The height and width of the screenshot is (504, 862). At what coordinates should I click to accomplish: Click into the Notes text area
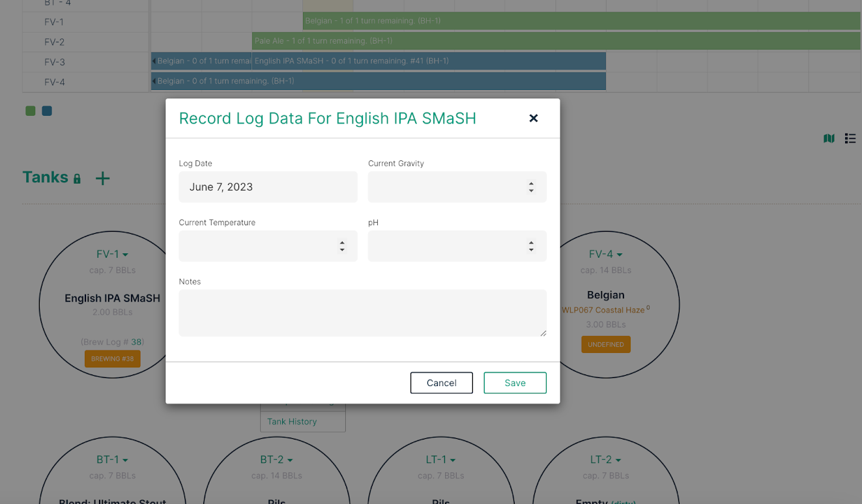[362, 313]
